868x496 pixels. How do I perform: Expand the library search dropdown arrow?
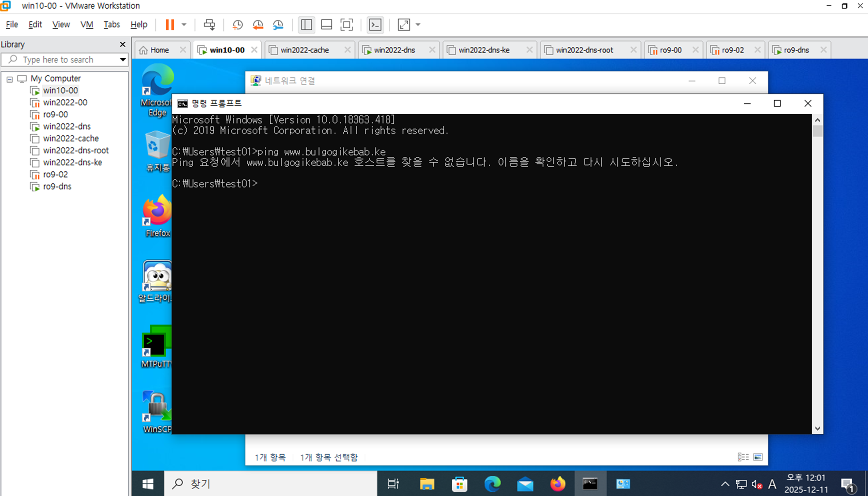click(x=123, y=60)
